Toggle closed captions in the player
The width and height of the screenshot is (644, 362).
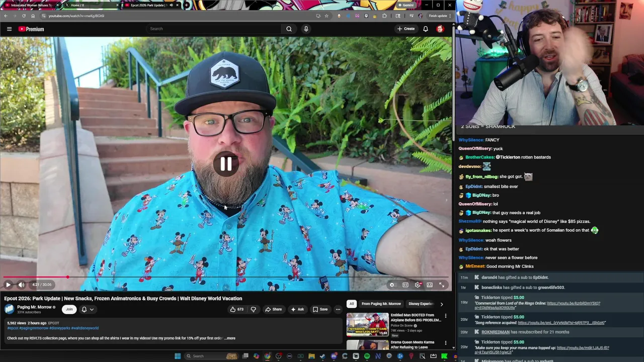point(406,285)
